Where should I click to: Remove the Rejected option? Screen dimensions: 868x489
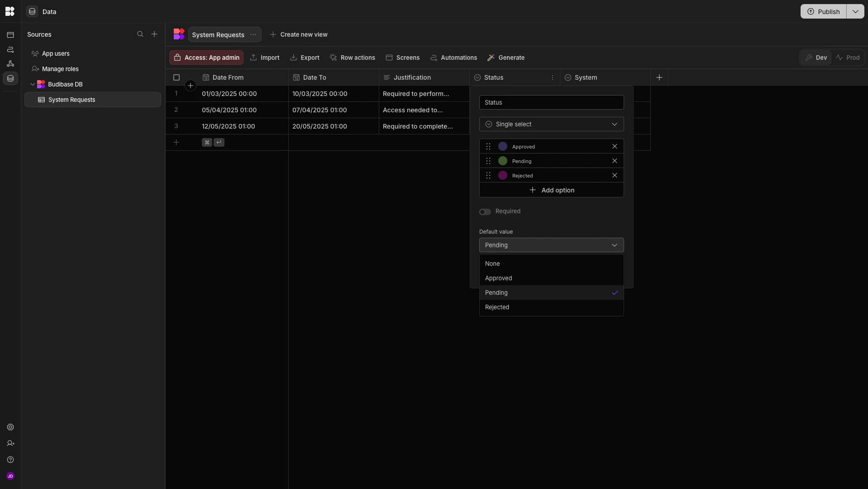coord(615,175)
